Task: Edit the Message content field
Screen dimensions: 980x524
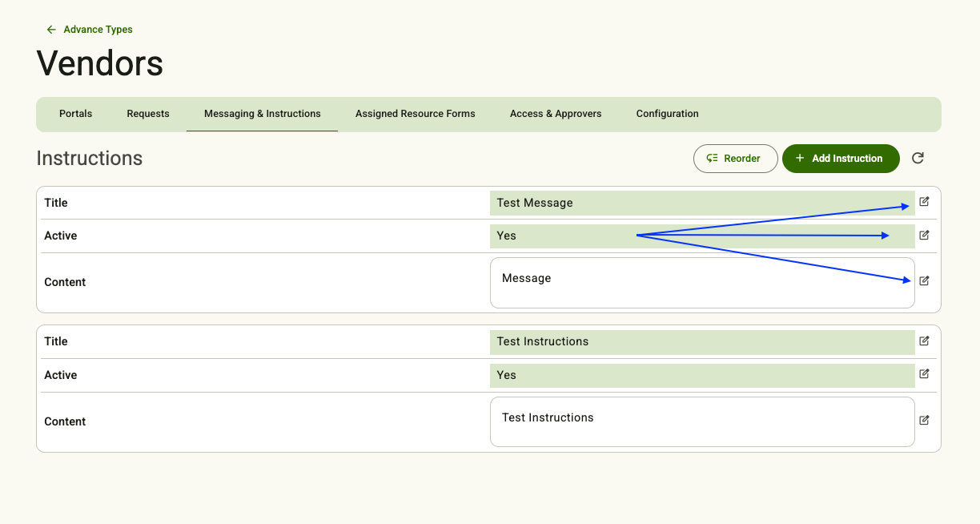Action: click(x=924, y=281)
